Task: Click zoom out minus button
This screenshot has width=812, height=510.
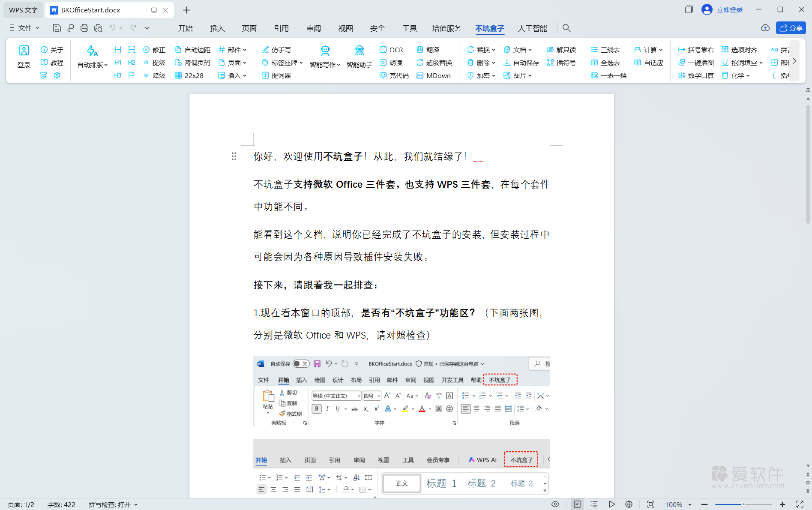Action: [704, 504]
